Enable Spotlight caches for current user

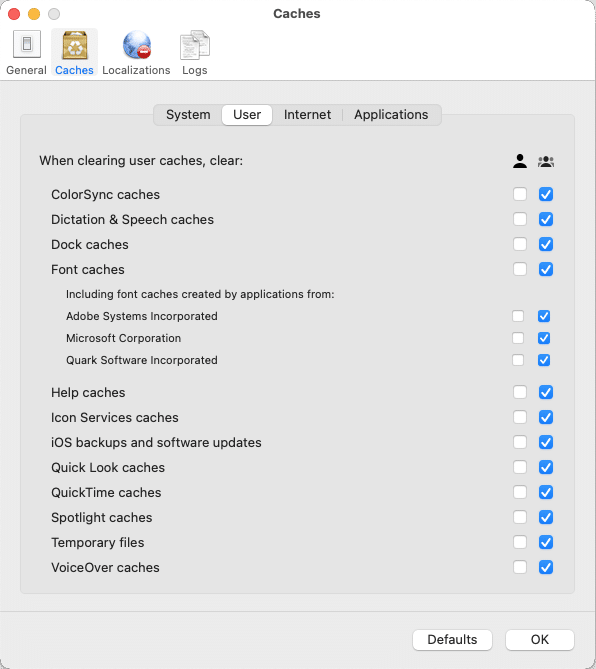point(520,517)
